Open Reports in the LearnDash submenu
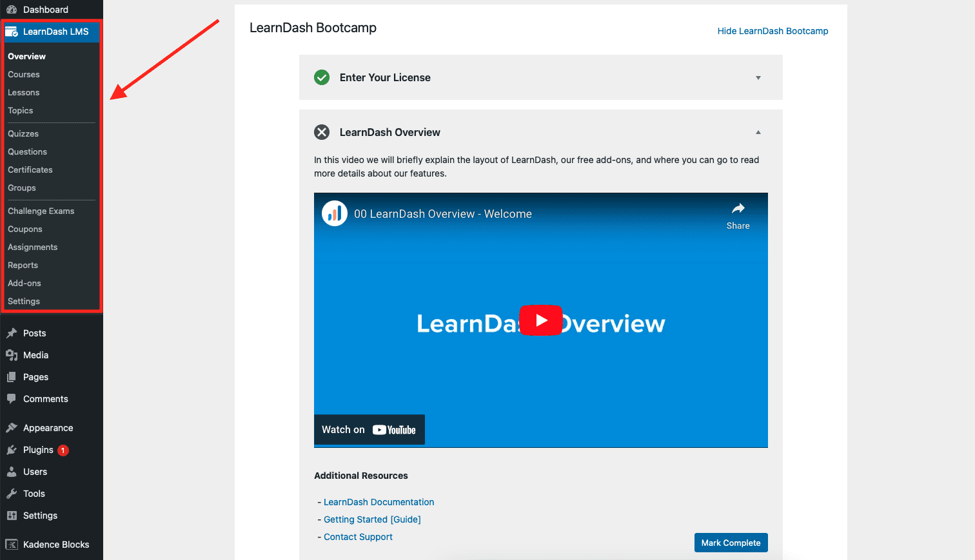The width and height of the screenshot is (975, 560). click(23, 265)
